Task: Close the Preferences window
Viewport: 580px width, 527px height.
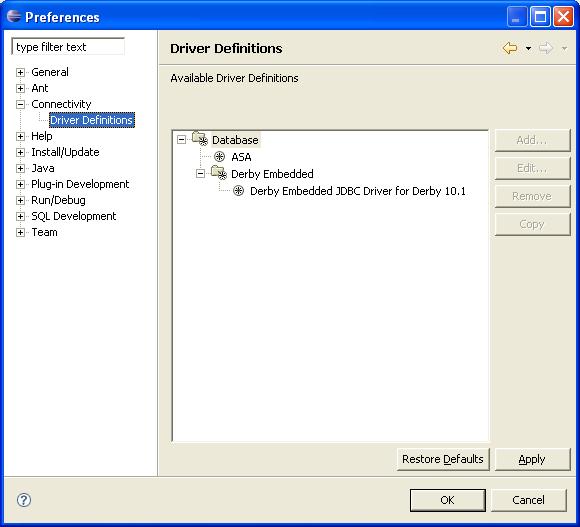Action: (564, 17)
